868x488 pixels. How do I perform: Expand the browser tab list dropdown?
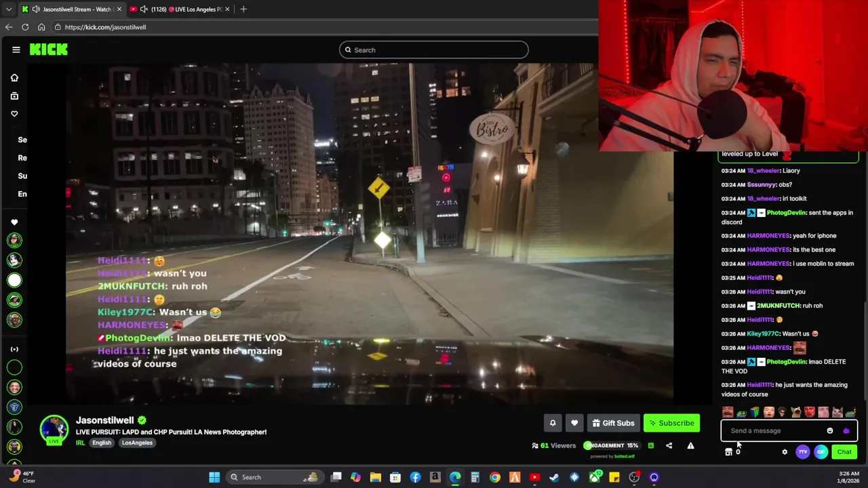(x=8, y=9)
